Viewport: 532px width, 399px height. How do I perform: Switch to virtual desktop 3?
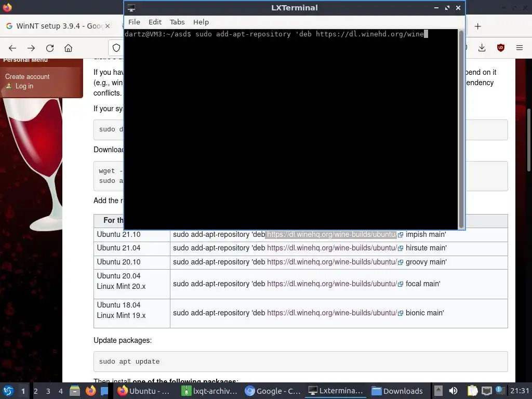pyautogui.click(x=48, y=391)
